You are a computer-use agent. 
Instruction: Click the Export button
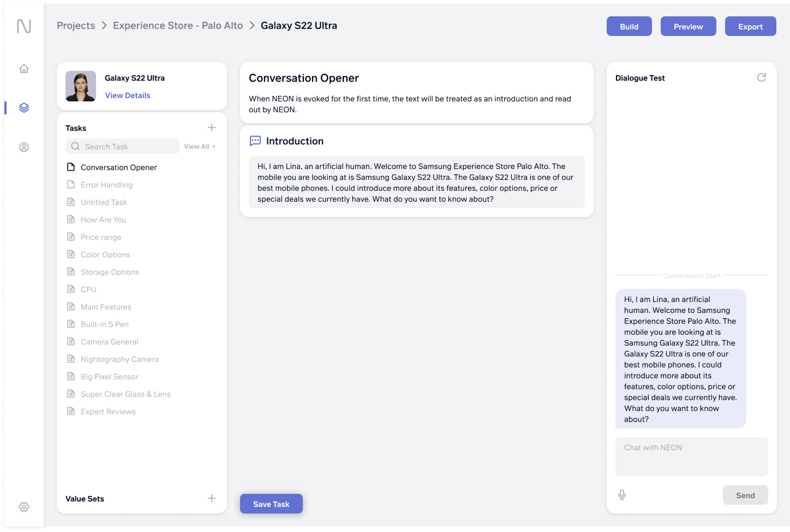tap(750, 26)
